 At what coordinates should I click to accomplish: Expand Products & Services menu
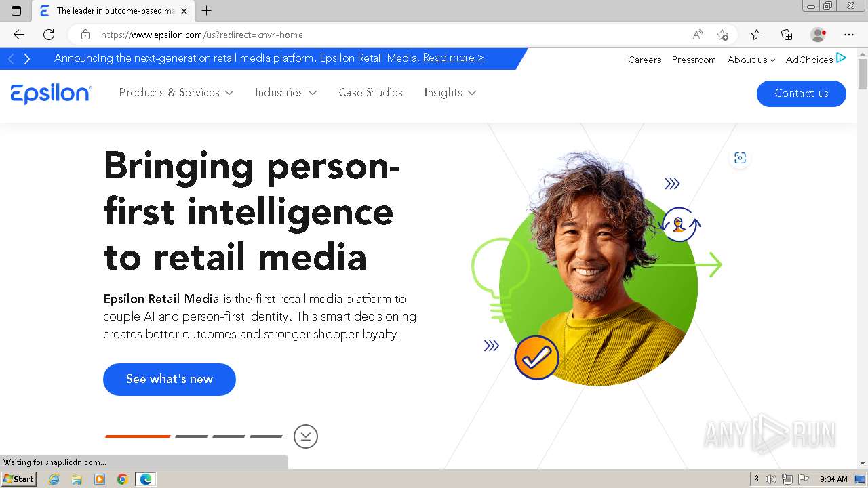coord(176,92)
